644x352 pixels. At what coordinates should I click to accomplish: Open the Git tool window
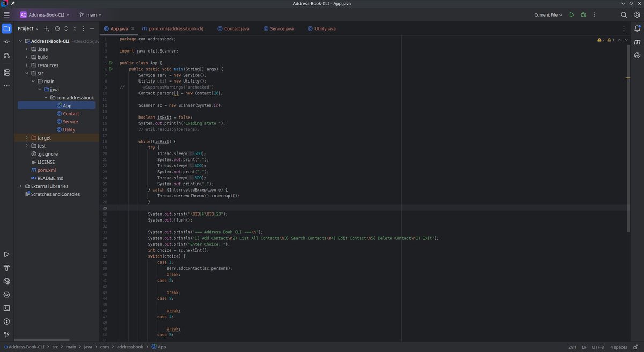click(6, 335)
